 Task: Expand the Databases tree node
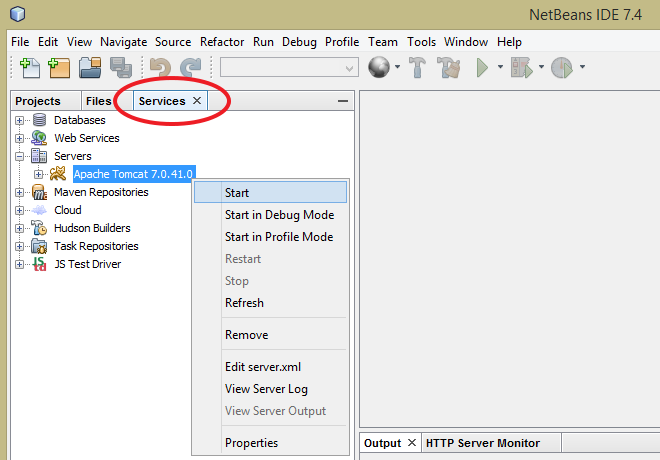[x=19, y=120]
